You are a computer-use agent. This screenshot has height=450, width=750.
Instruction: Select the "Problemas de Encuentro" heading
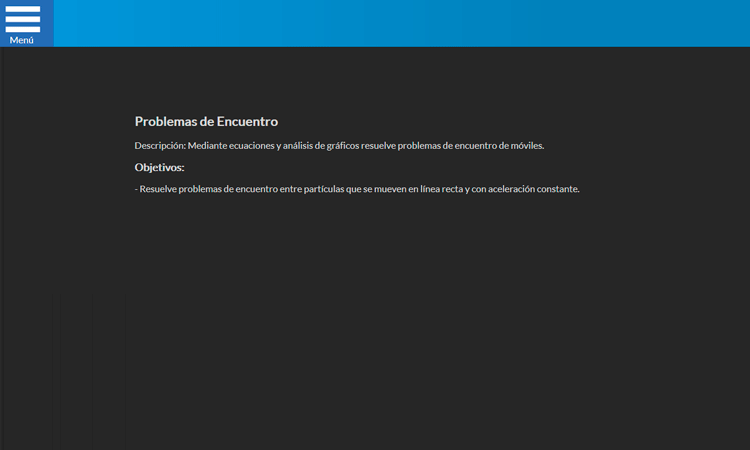click(206, 122)
